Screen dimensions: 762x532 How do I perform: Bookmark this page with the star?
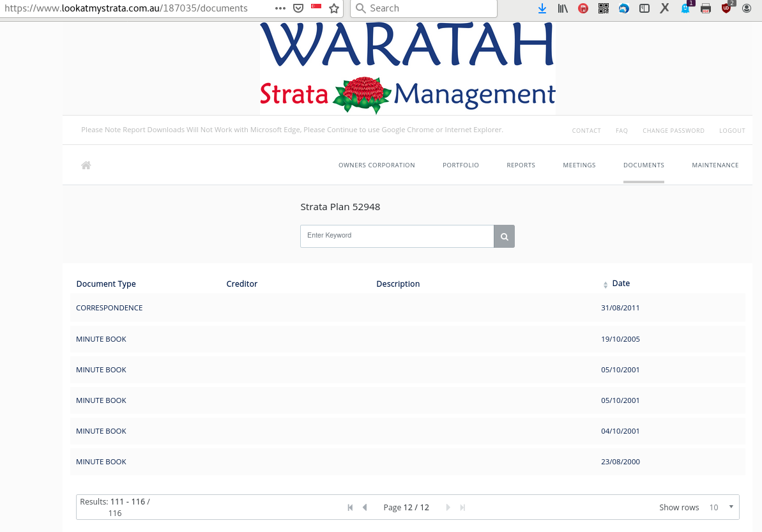334,8
